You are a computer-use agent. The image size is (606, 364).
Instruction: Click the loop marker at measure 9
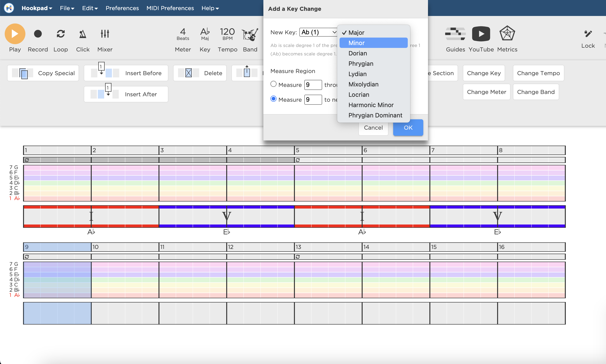27,257
